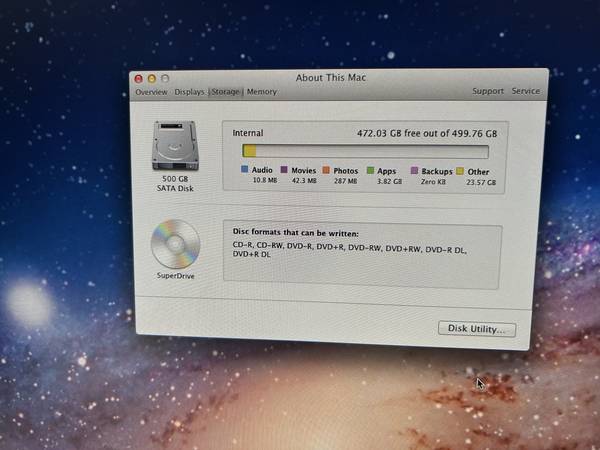Launch Disk Utility via its button

coord(477,329)
